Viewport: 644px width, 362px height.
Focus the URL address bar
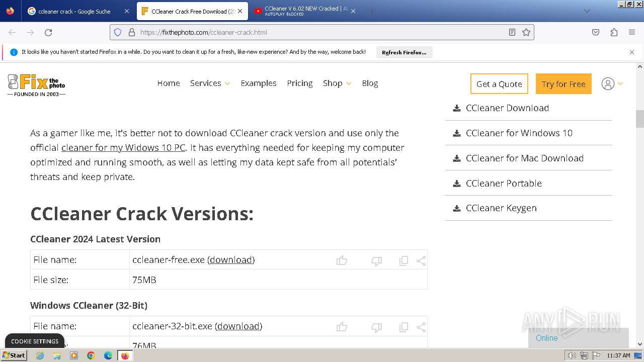322,32
